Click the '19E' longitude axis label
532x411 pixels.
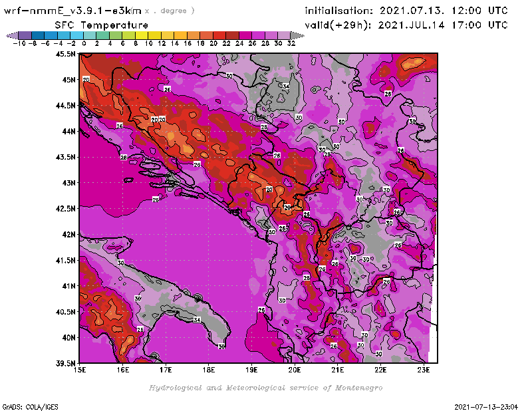tap(251, 370)
